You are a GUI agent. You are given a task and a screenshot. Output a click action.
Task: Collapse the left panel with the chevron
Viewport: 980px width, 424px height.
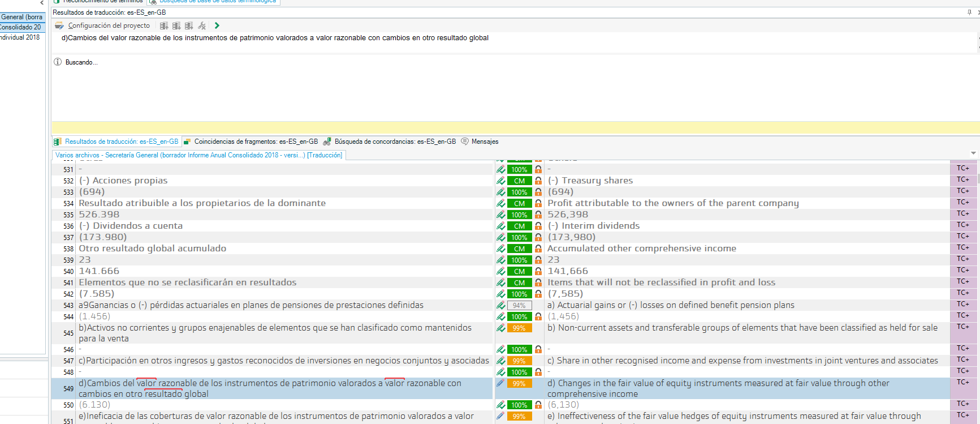(42, 3)
